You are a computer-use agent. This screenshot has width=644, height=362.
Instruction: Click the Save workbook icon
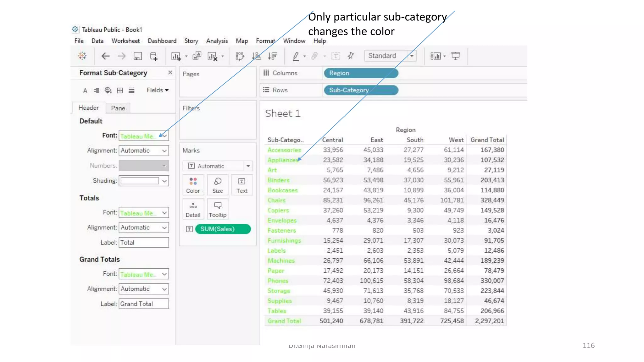click(138, 56)
